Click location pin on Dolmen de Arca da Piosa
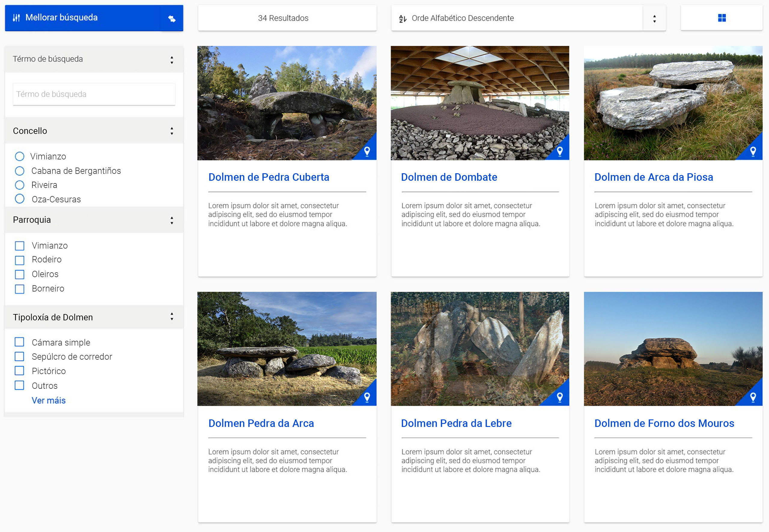 point(753,151)
